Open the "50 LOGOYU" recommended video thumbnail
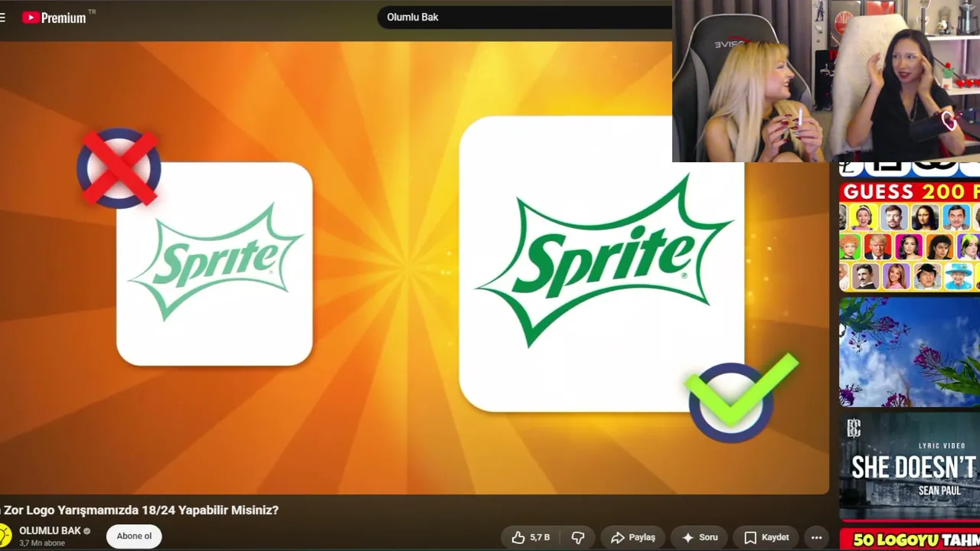Image resolution: width=980 pixels, height=551 pixels. click(x=910, y=540)
